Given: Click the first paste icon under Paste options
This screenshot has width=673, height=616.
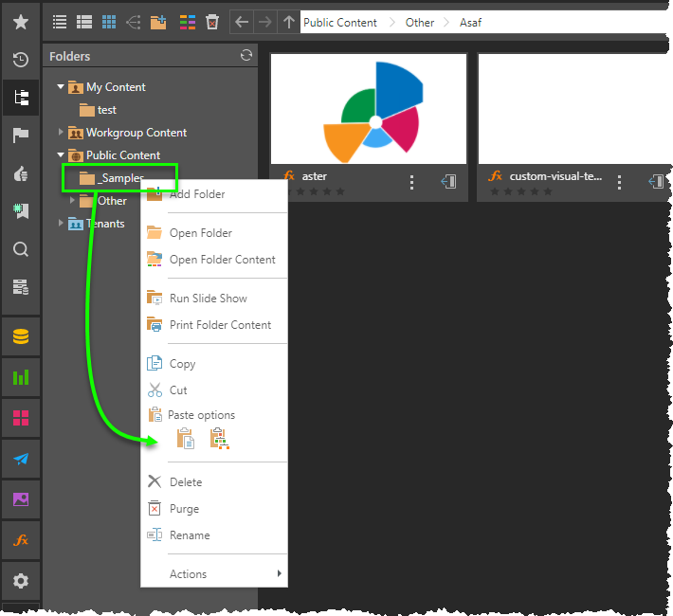Looking at the screenshot, I should tap(186, 439).
